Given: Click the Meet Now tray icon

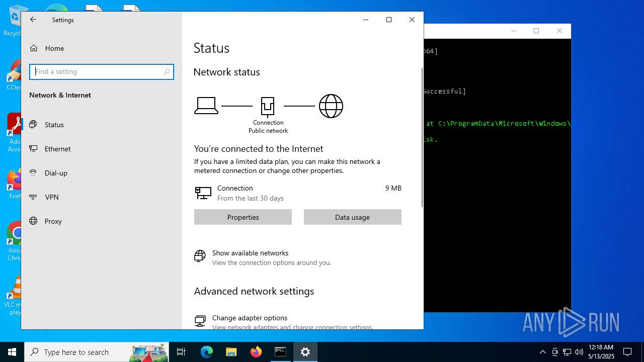Looking at the screenshot, I should pyautogui.click(x=554, y=352).
